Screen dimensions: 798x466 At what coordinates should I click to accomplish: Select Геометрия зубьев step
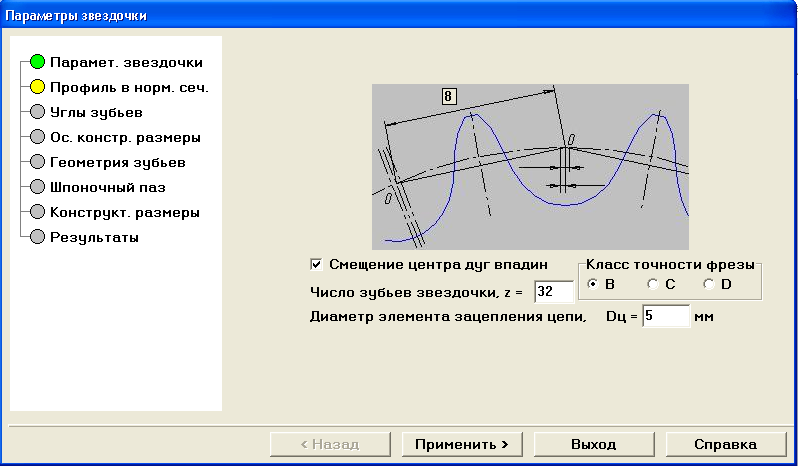118,162
